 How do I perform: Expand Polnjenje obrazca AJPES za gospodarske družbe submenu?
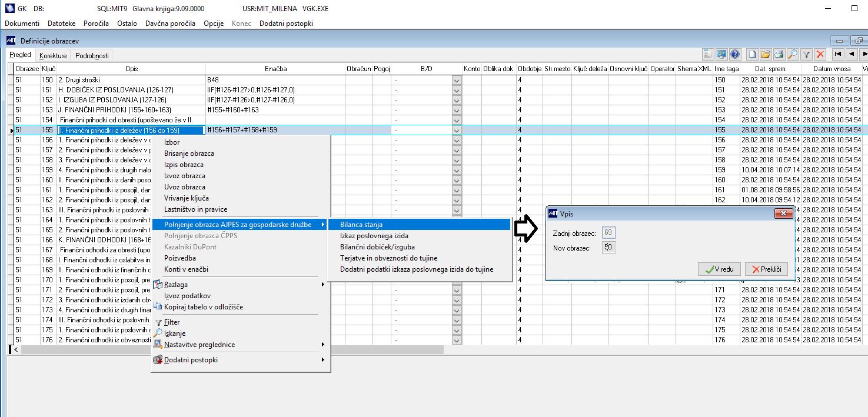pos(240,225)
